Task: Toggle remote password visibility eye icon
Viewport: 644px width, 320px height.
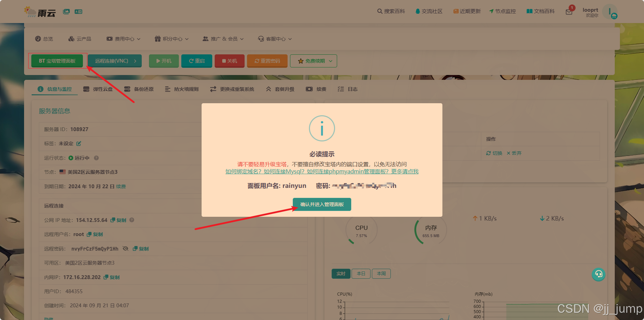Action: pos(126,248)
